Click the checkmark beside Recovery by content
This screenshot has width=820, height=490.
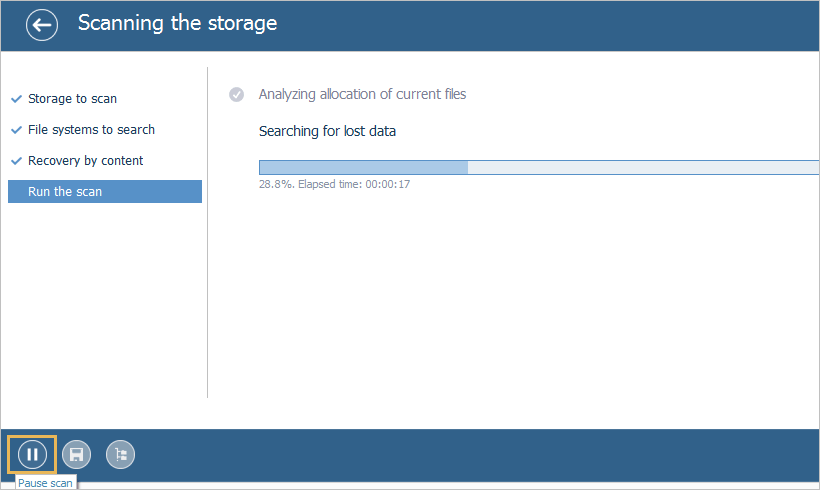click(16, 161)
